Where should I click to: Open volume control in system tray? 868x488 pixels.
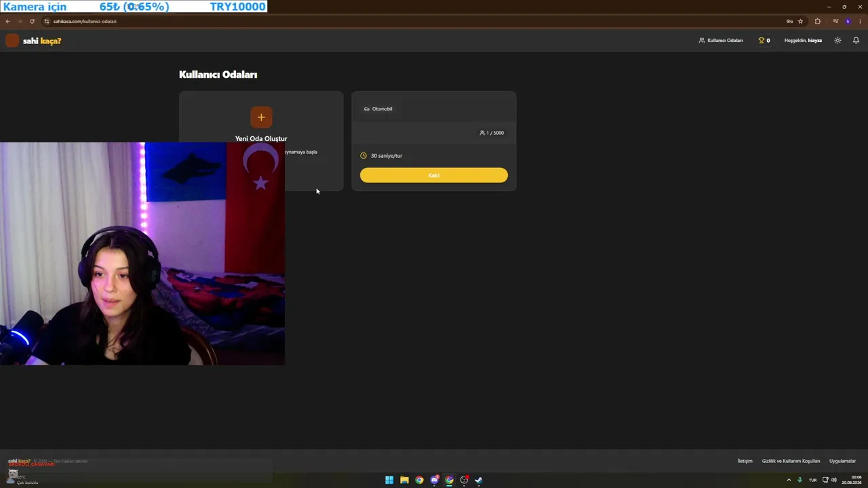coord(833,480)
